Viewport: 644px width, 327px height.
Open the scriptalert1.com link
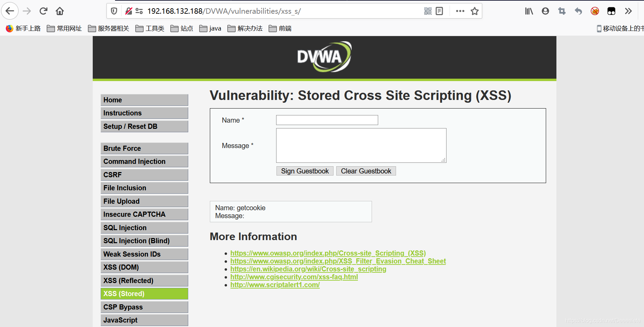(275, 285)
